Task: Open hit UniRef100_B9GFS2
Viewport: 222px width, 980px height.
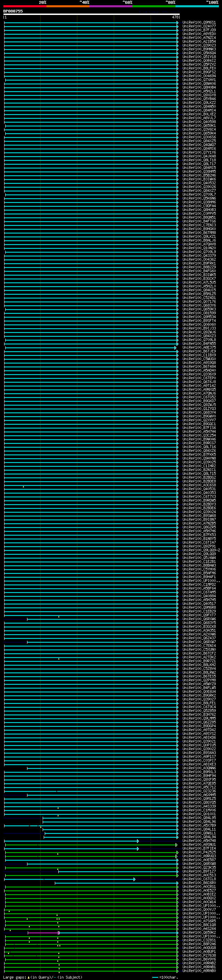Action: [x=199, y=72]
